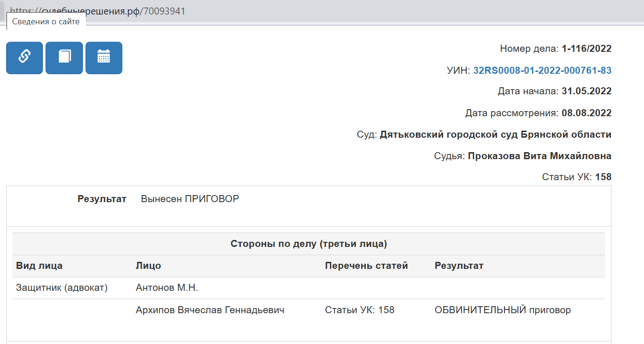644x344 pixels.
Task: Select the 'Архипов Вячеслав Геннадьевич' cell
Action: pos(210,310)
